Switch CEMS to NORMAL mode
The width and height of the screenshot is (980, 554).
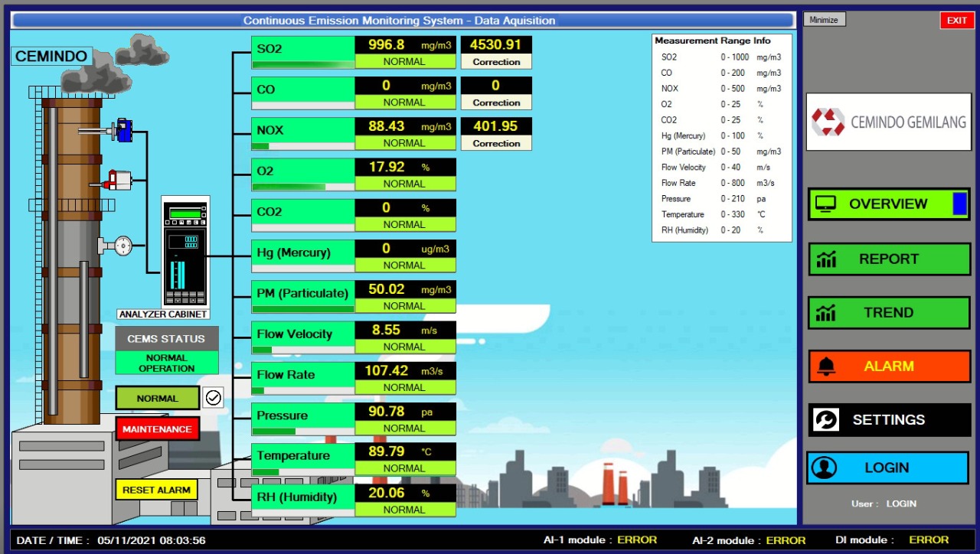pos(157,398)
